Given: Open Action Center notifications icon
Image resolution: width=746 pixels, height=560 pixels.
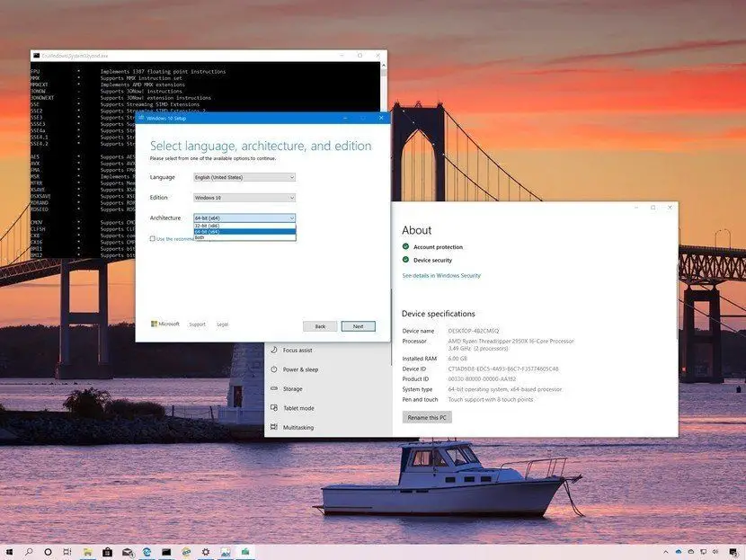Looking at the screenshot, I should (733, 552).
